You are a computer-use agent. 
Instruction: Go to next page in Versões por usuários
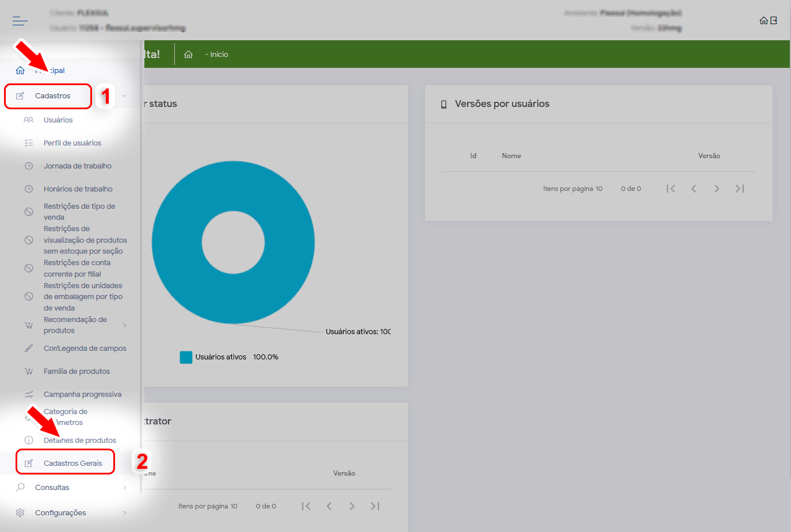(x=716, y=189)
